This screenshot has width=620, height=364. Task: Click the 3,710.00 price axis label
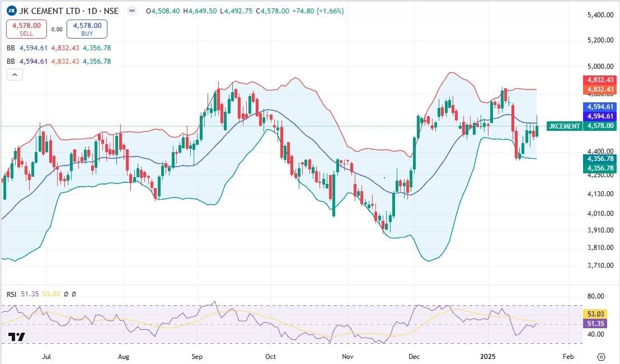[600, 265]
